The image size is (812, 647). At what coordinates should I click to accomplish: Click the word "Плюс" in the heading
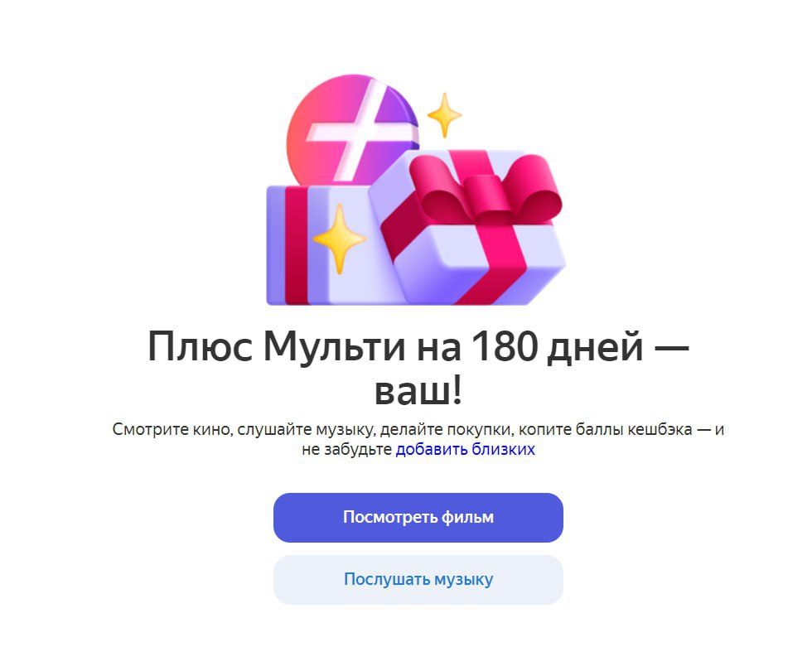[201, 347]
